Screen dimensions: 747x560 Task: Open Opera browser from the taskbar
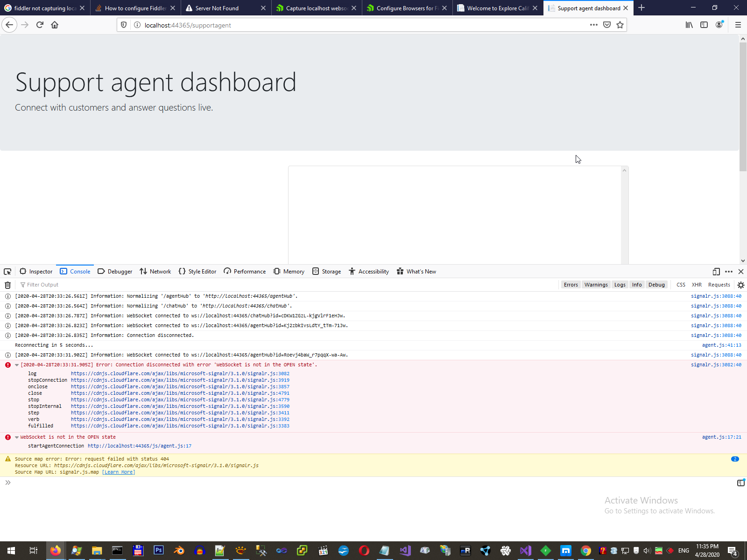click(x=364, y=551)
